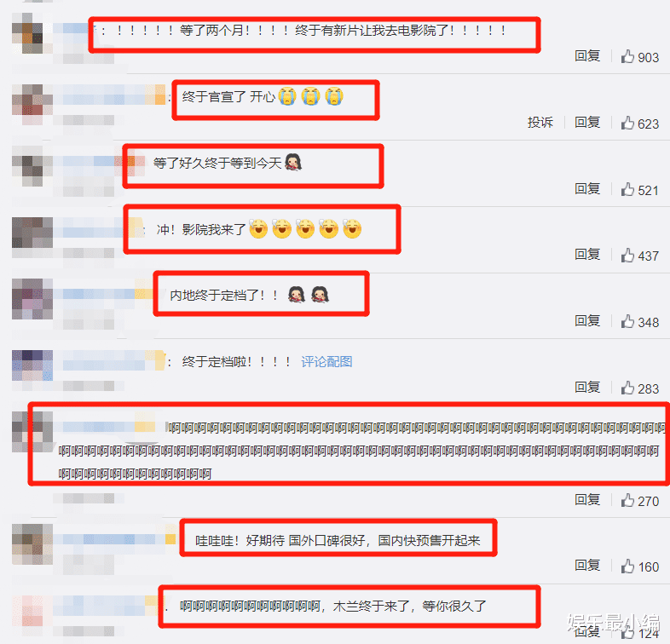The height and width of the screenshot is (644, 670).
Task: Click thumbs-up on the 160-like comment
Action: point(627,566)
